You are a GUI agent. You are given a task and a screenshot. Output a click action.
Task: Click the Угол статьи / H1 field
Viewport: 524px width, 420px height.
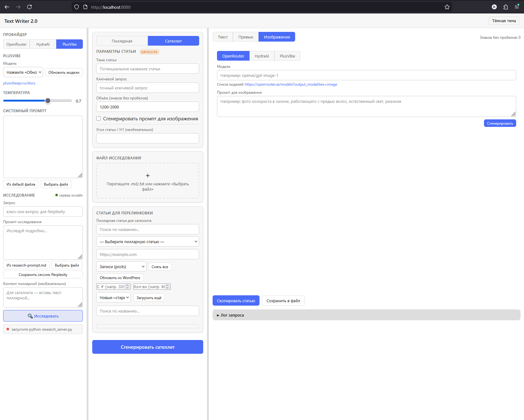coord(148,138)
